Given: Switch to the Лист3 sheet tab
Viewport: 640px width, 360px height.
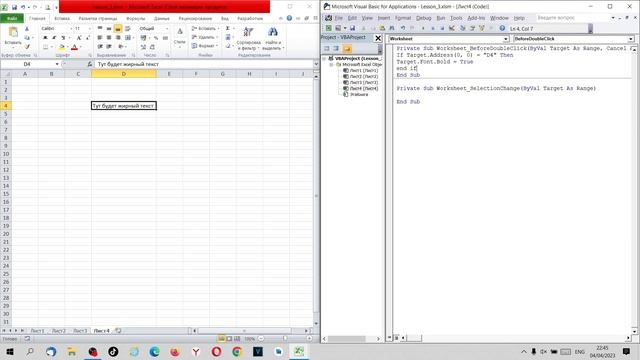Looking at the screenshot, I should (80, 331).
